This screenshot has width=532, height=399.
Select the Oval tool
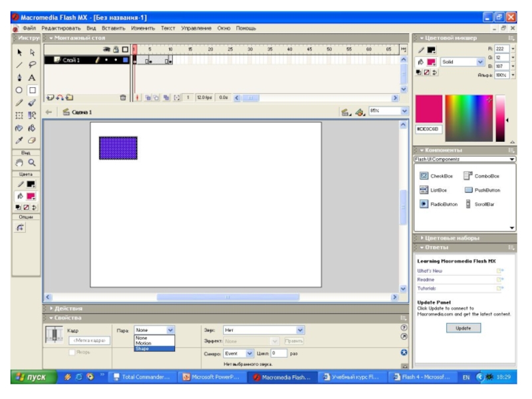click(x=19, y=90)
